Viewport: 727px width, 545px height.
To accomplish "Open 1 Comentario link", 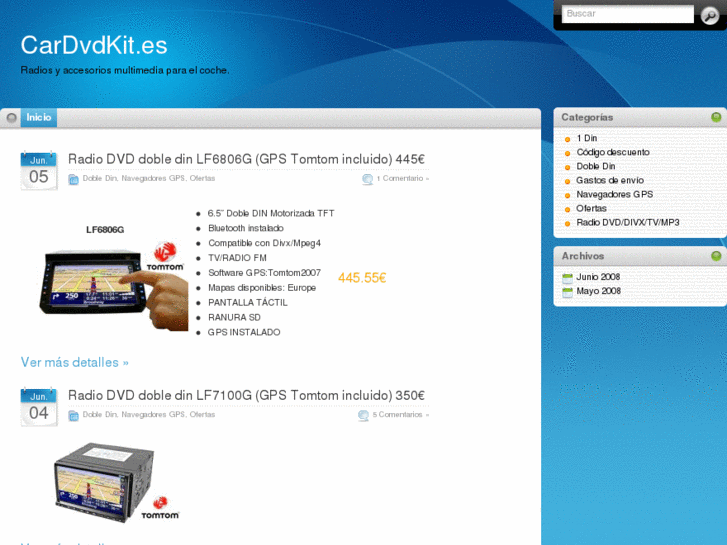I will (402, 178).
